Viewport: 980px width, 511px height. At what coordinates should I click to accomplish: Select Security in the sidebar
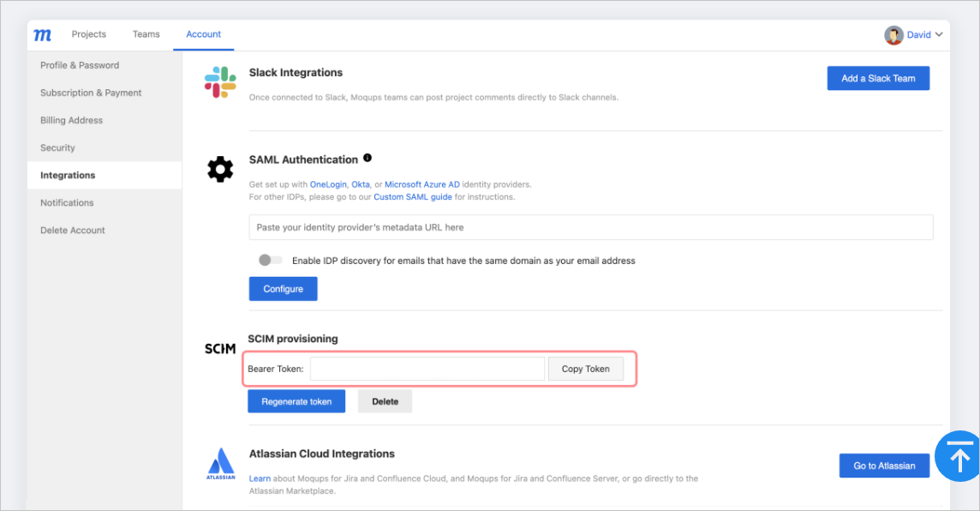coord(57,147)
